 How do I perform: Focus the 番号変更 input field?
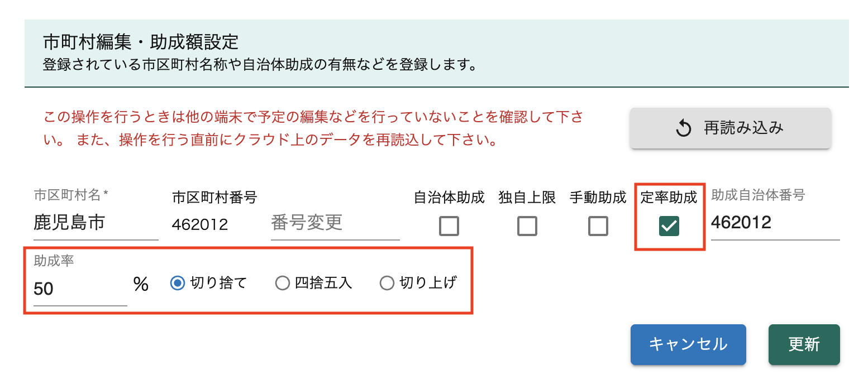(x=335, y=223)
